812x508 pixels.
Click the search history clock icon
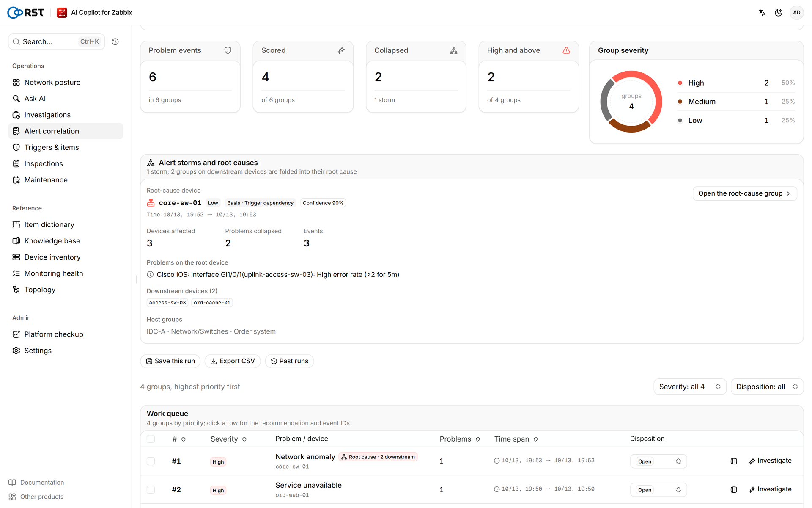(x=115, y=41)
